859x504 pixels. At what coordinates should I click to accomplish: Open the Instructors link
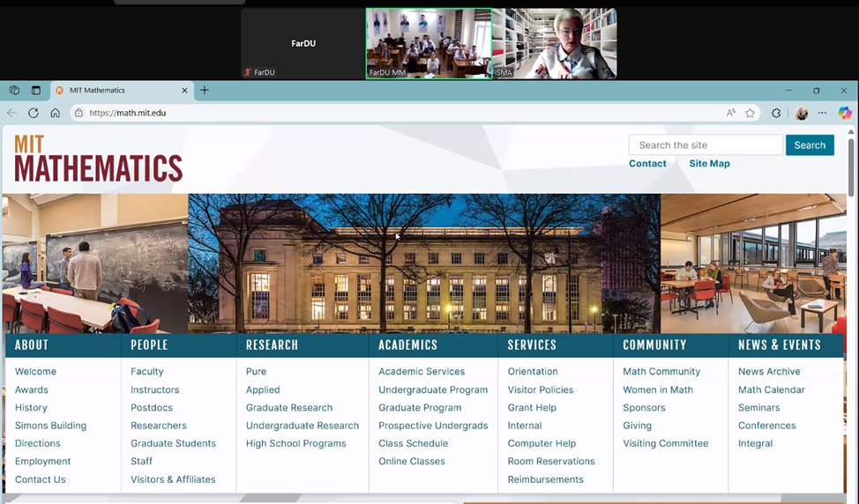(155, 389)
